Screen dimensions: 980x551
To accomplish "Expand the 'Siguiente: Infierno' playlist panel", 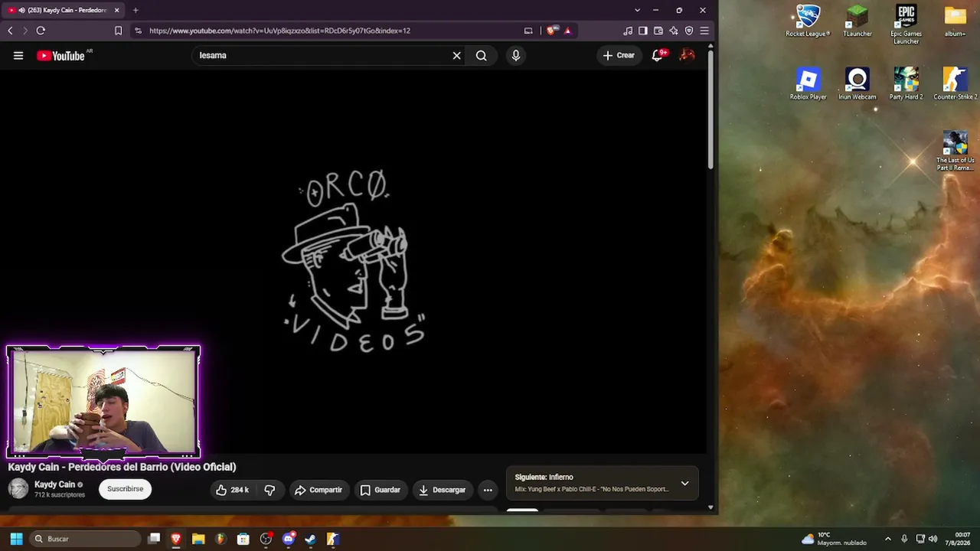I will 685,483.
